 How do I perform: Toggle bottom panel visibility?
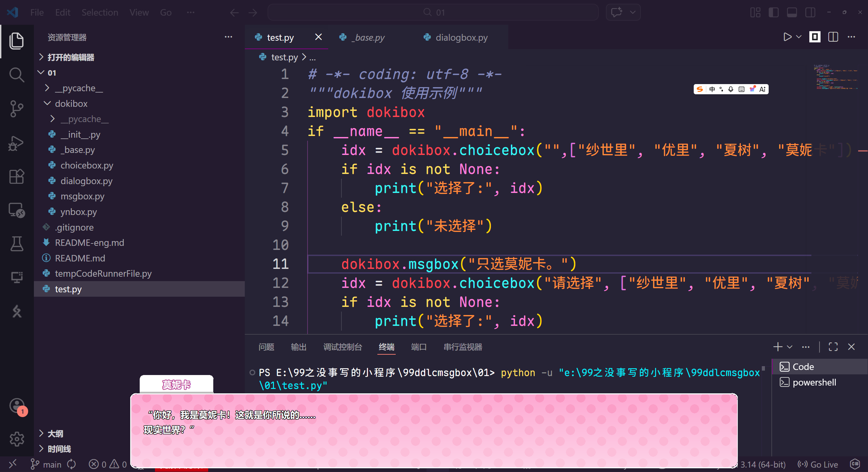(792, 13)
